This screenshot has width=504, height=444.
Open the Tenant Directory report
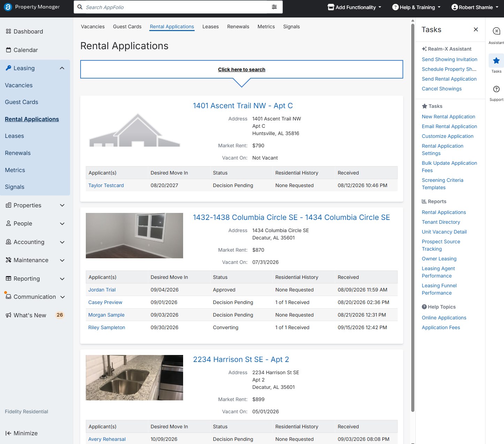tap(441, 222)
